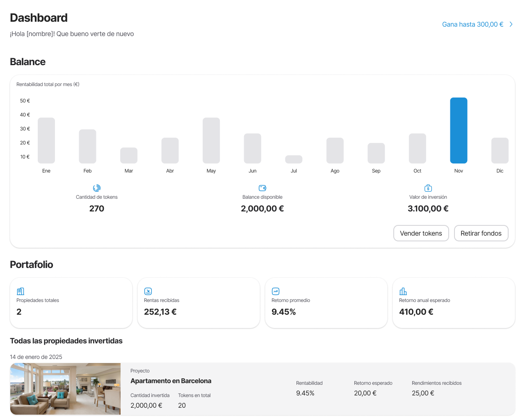
Task: Click the Retorno anual esperado chart icon
Action: pos(403,291)
